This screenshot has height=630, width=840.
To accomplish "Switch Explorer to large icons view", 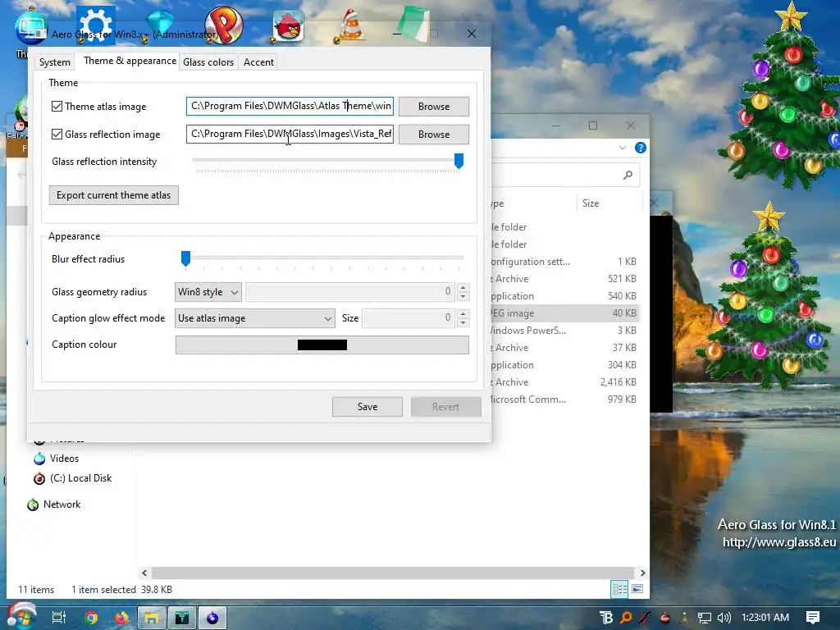I will point(637,589).
